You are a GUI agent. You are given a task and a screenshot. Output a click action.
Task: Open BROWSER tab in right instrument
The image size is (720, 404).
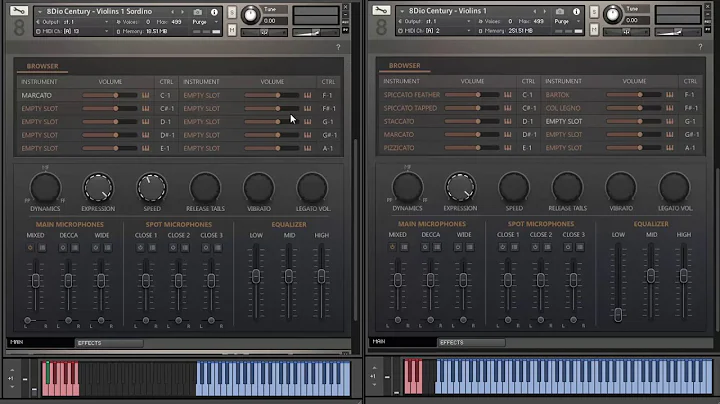(x=405, y=66)
